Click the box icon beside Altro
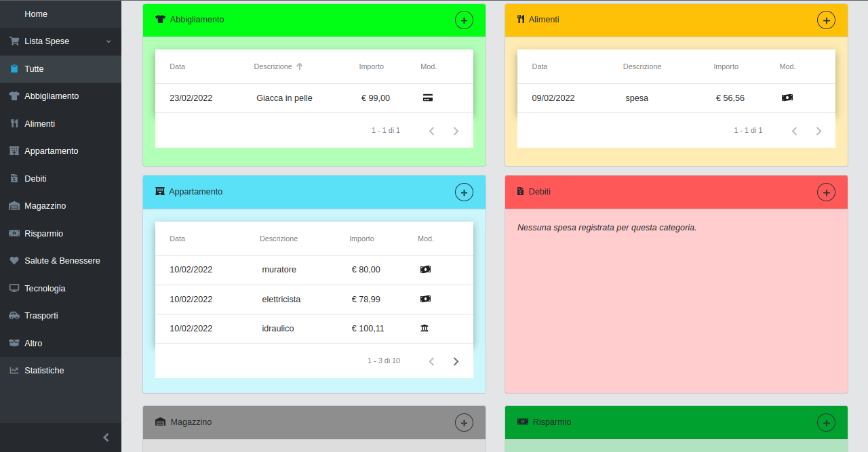 tap(14, 343)
